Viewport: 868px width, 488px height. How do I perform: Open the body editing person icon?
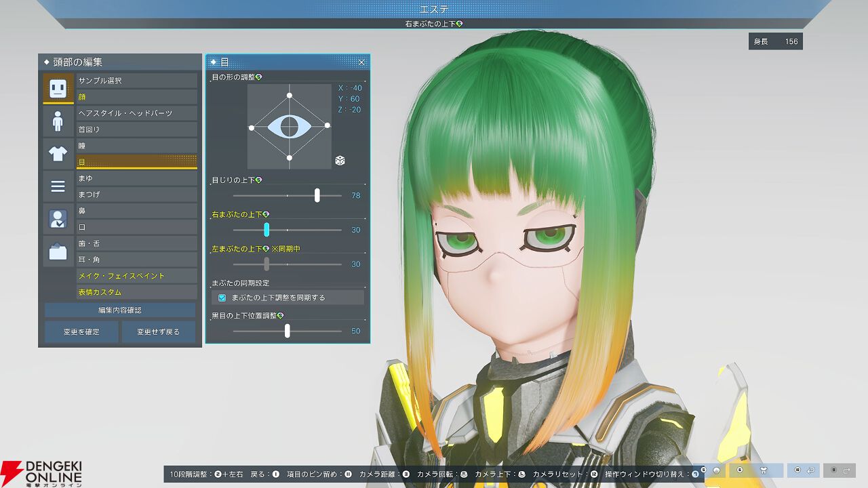58,121
